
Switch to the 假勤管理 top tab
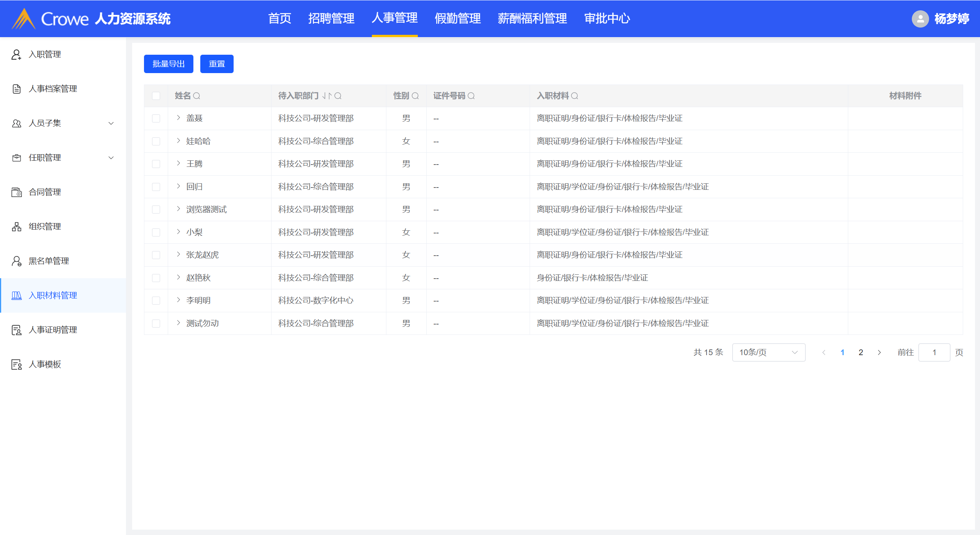(x=457, y=18)
